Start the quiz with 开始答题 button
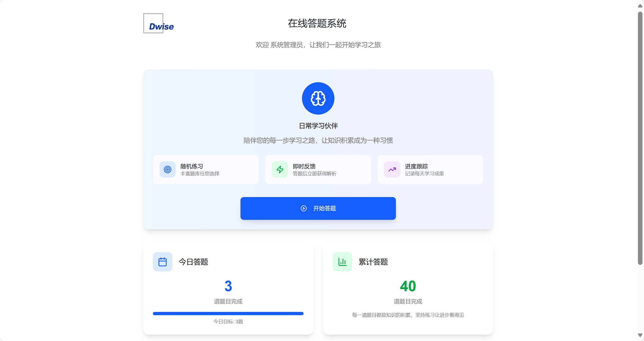The width and height of the screenshot is (644, 341). pyautogui.click(x=324, y=208)
